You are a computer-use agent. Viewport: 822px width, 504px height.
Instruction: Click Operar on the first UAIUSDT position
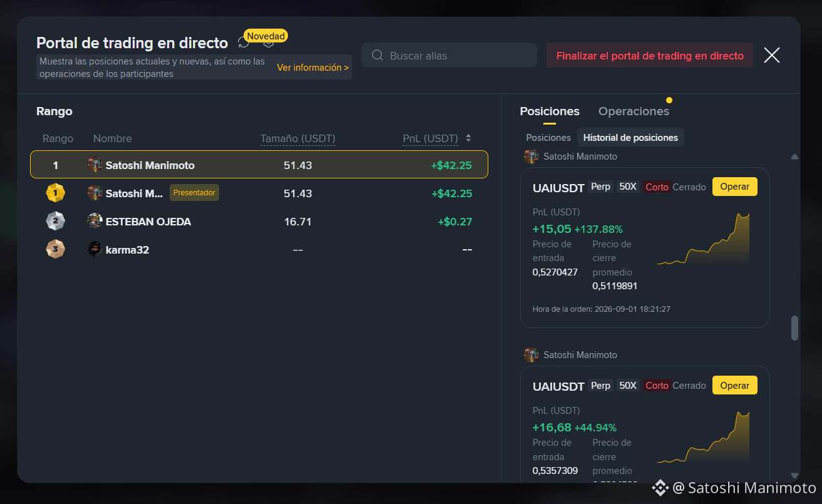click(x=735, y=187)
